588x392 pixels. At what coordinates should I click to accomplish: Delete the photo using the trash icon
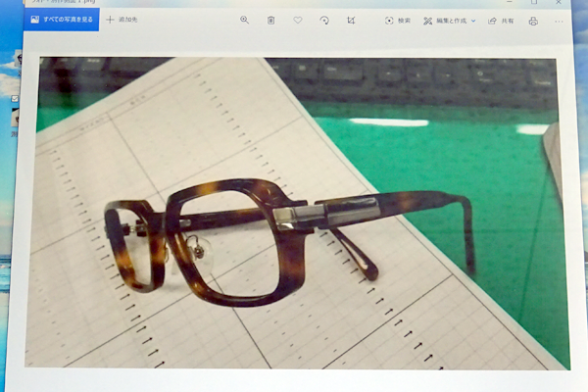click(x=270, y=20)
